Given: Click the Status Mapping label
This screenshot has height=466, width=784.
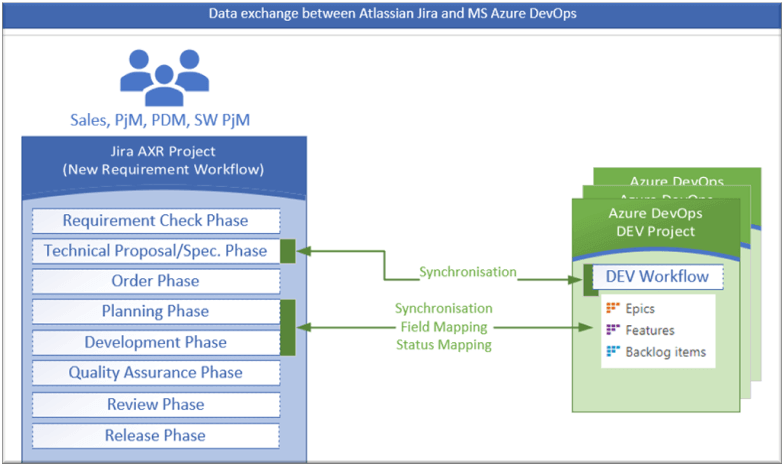Looking at the screenshot, I should (443, 345).
